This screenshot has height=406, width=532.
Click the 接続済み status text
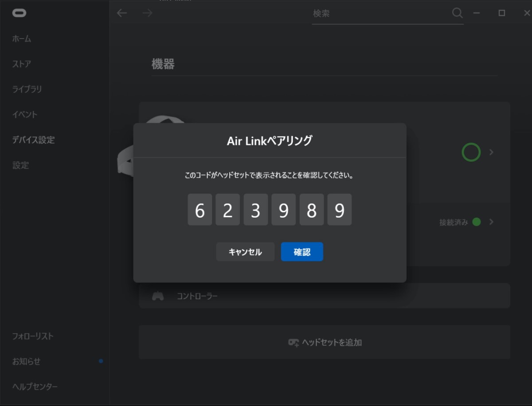[454, 223]
